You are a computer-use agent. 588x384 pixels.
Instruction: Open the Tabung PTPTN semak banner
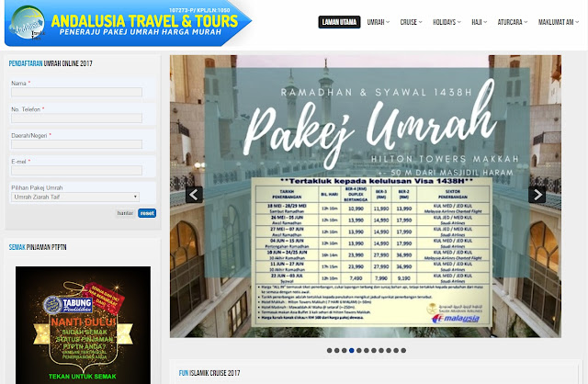[x=83, y=325]
